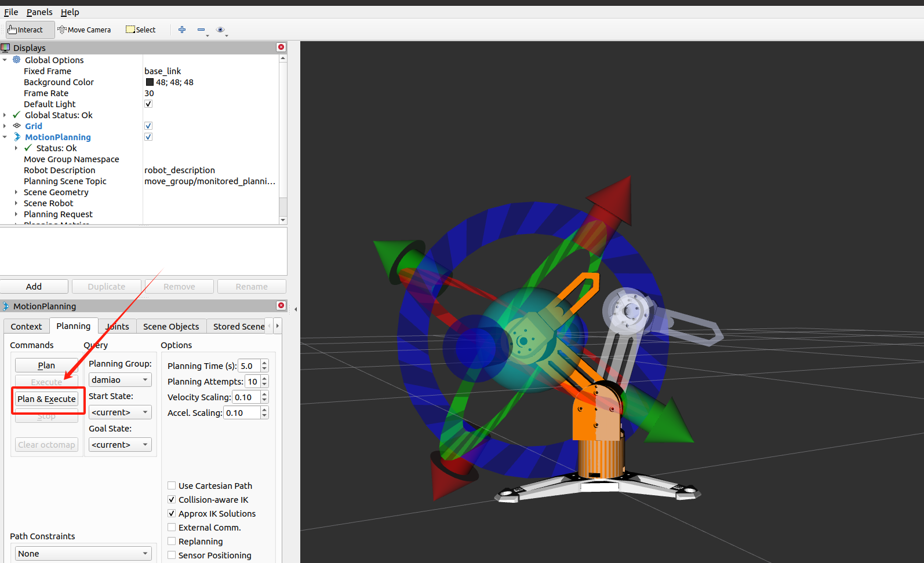
Task: Click the Duplicate button
Action: coord(106,286)
